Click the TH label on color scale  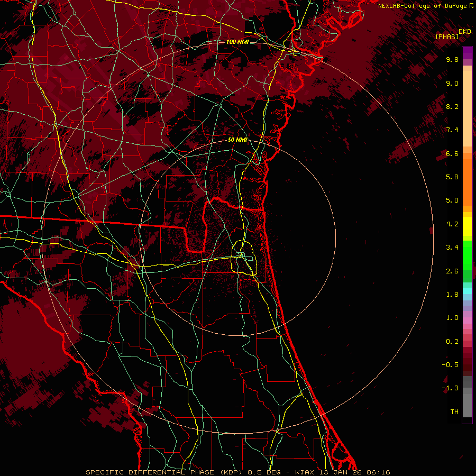tap(454, 412)
